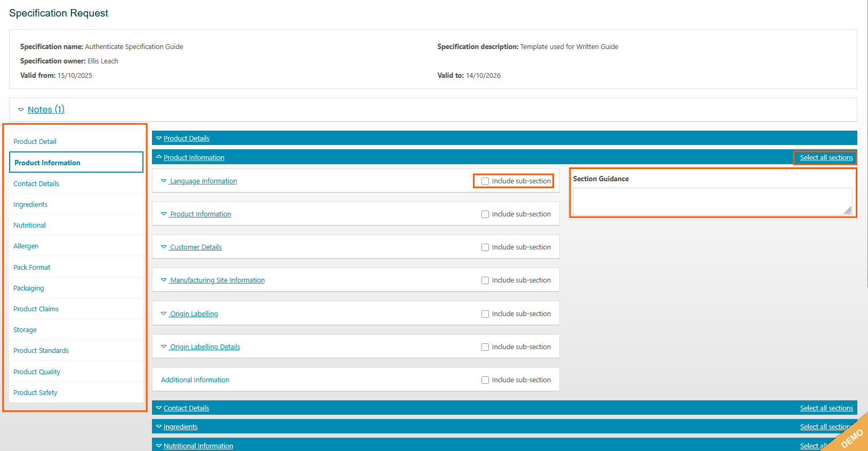Click Select all sections for Contact Details
Image resolution: width=868 pixels, height=451 pixels.
coord(826,408)
